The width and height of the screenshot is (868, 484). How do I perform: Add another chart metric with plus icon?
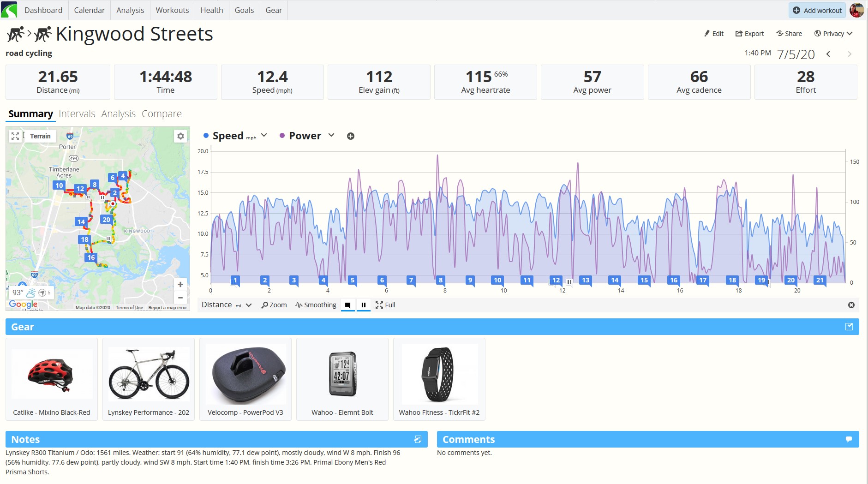pos(351,136)
